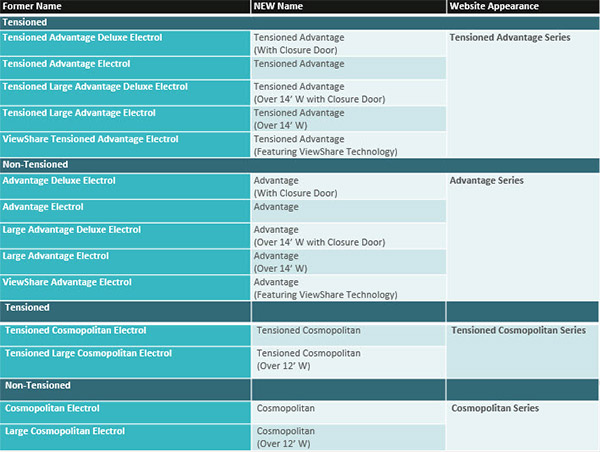600x452 pixels.
Task: Select 'ViewShare Advantage Electrol' cell
Action: tap(125, 288)
